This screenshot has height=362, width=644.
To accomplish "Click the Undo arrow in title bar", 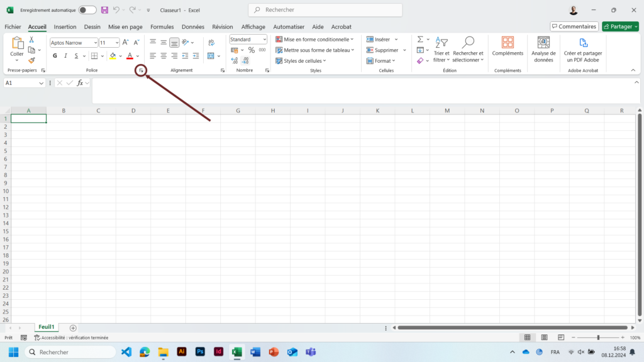I will pyautogui.click(x=116, y=10).
